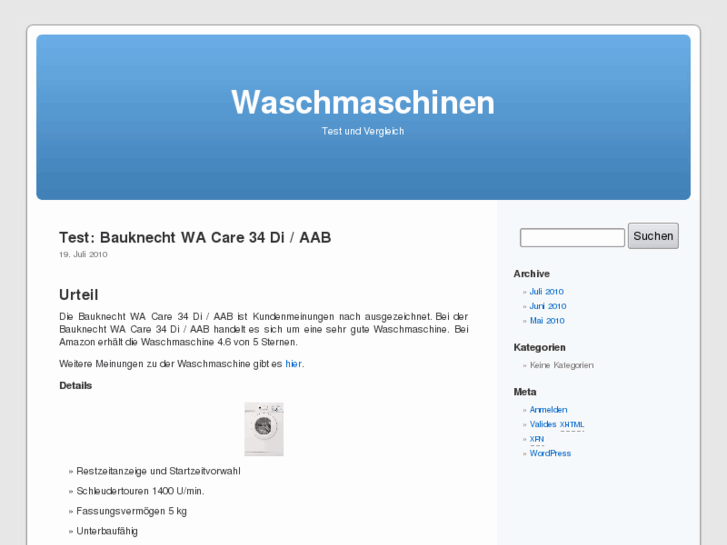The height and width of the screenshot is (545, 727).
Task: Open the XFN link
Action: (537, 439)
